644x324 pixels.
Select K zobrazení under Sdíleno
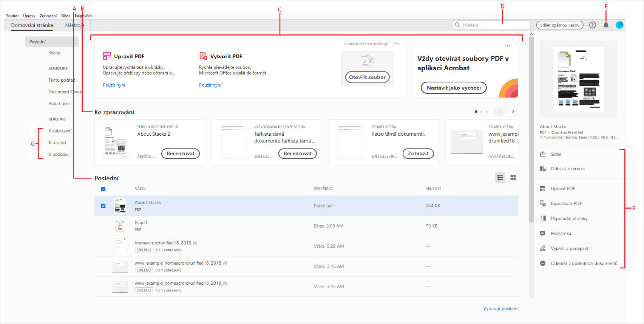60,131
